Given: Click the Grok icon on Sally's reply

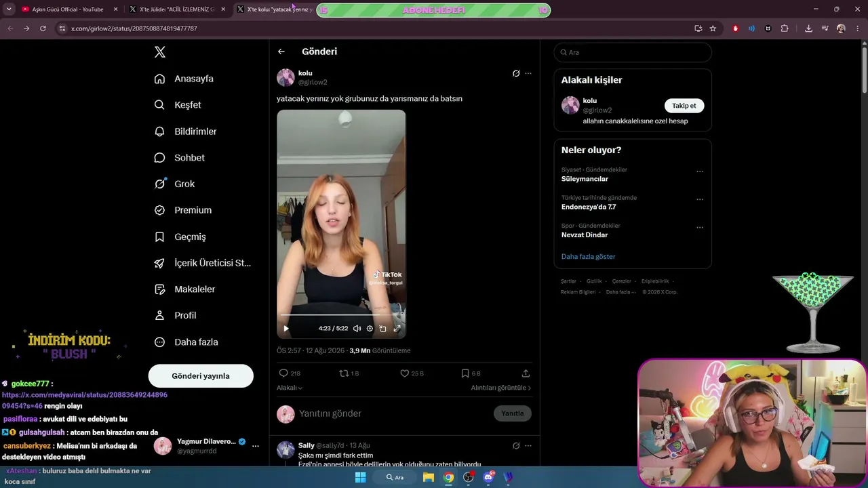Looking at the screenshot, I should [x=516, y=446].
